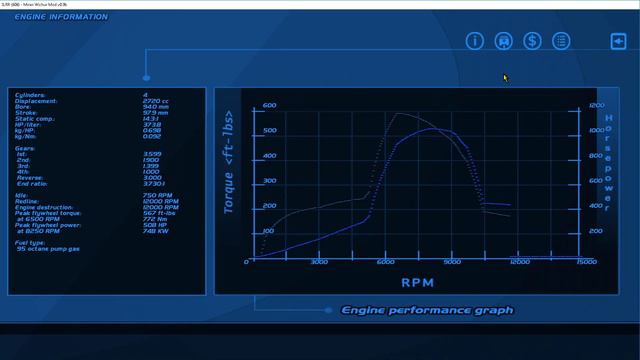The width and height of the screenshot is (640, 360).
Task: Open the car icon page
Action: (504, 41)
